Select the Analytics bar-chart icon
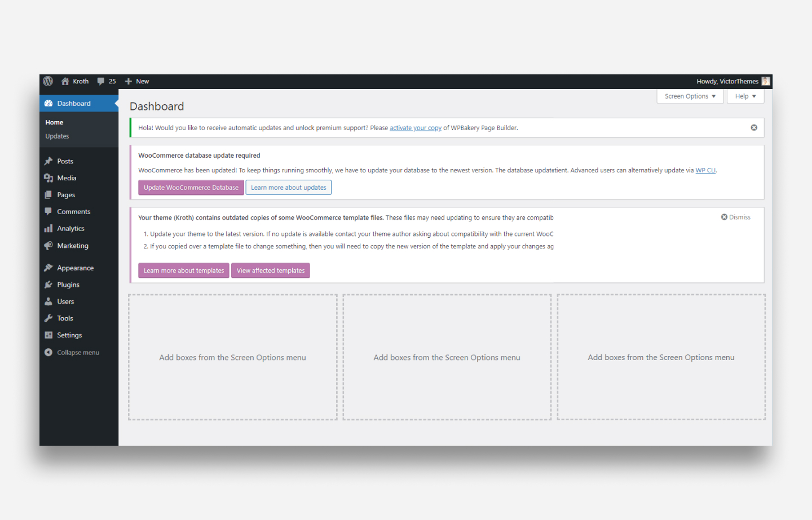Image resolution: width=812 pixels, height=520 pixels. pos(48,228)
